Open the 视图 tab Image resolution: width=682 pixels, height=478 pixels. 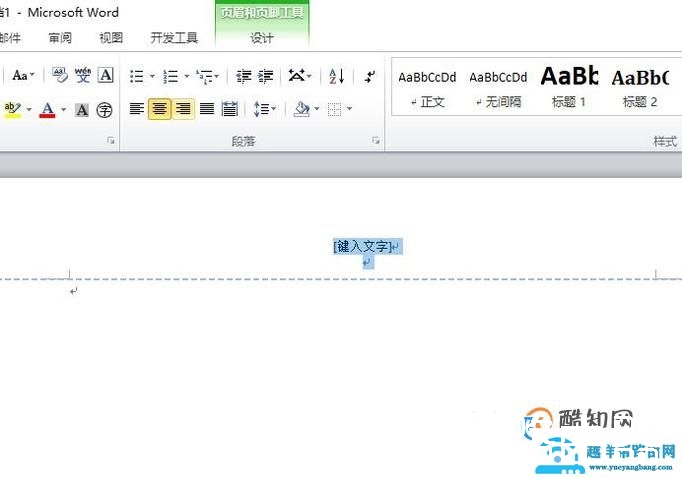[111, 38]
